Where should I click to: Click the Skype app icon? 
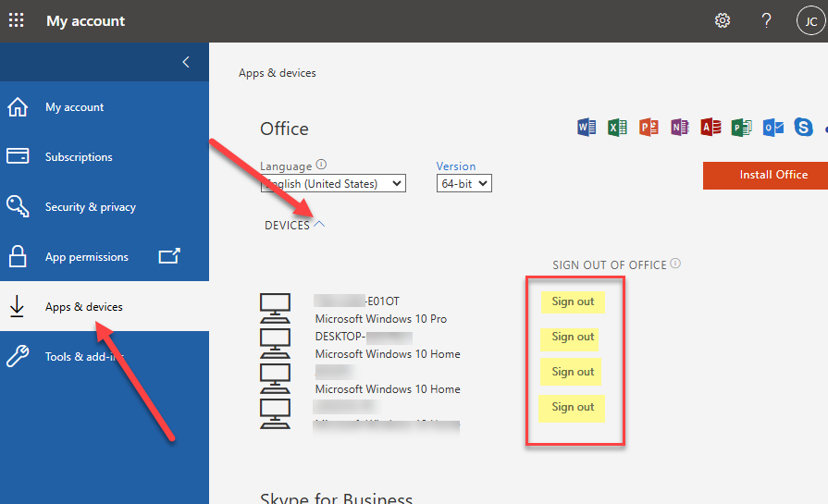tap(804, 128)
